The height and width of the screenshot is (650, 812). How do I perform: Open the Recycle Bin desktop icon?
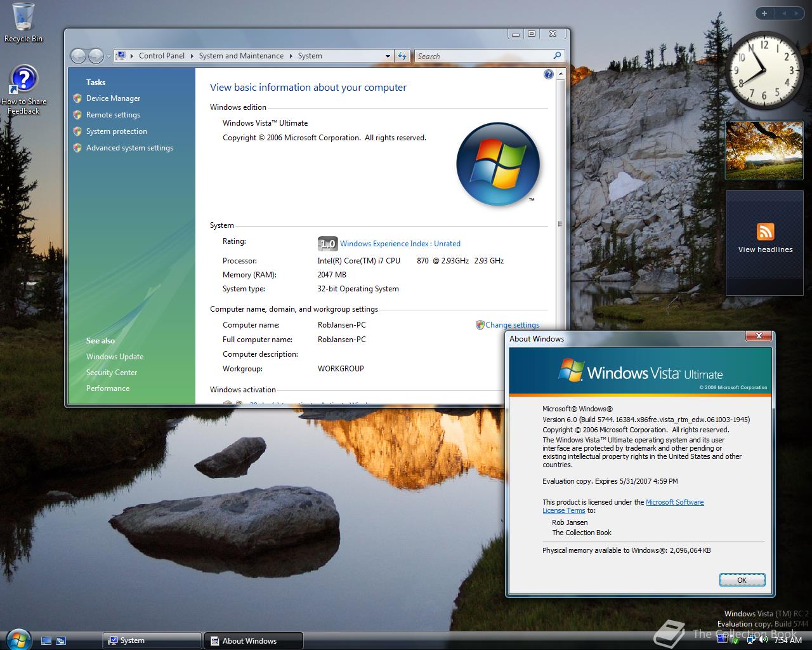coord(23,23)
